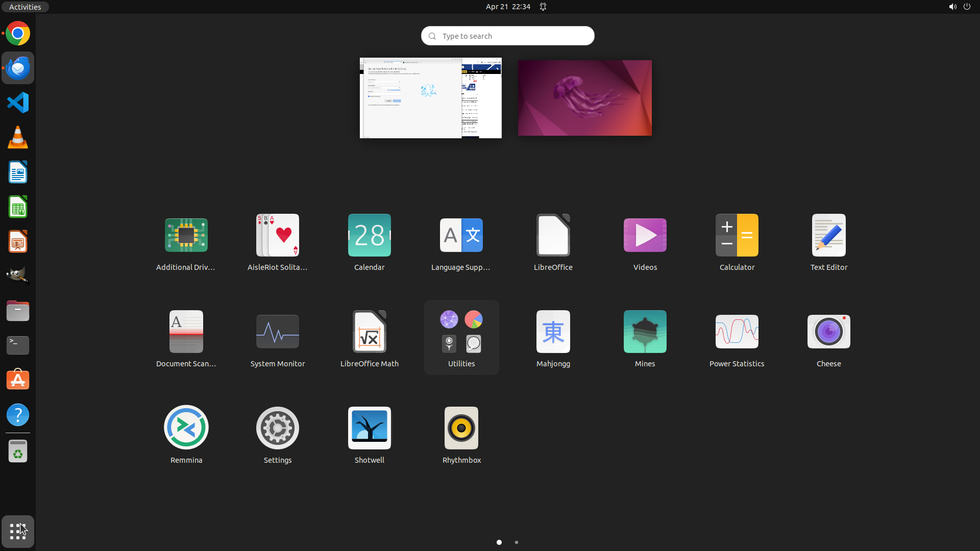Launch Remmina remote desktop client
980x551 pixels.
(x=186, y=428)
